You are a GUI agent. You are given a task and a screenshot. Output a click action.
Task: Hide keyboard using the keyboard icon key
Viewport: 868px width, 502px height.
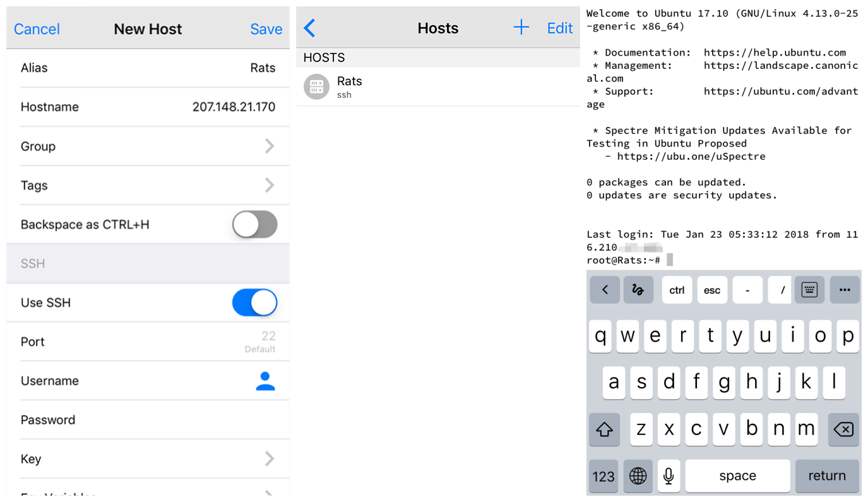(809, 290)
